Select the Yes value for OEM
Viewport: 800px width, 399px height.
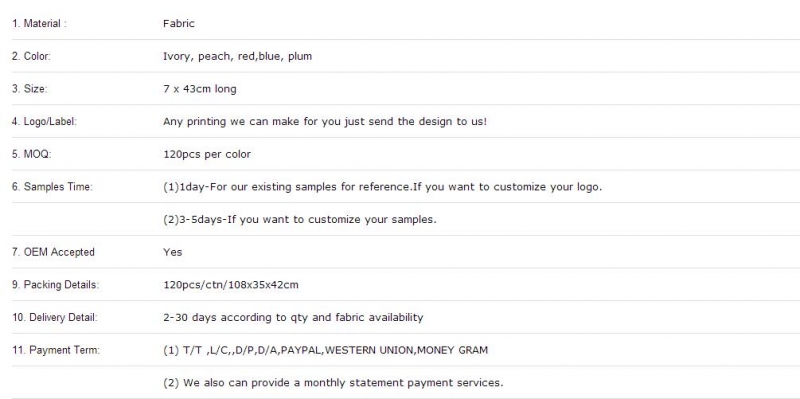pyautogui.click(x=172, y=252)
